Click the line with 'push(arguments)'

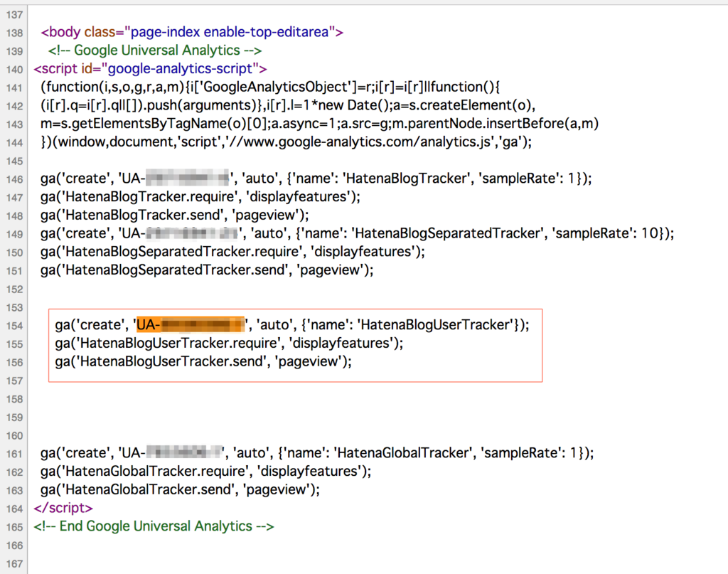point(288,105)
